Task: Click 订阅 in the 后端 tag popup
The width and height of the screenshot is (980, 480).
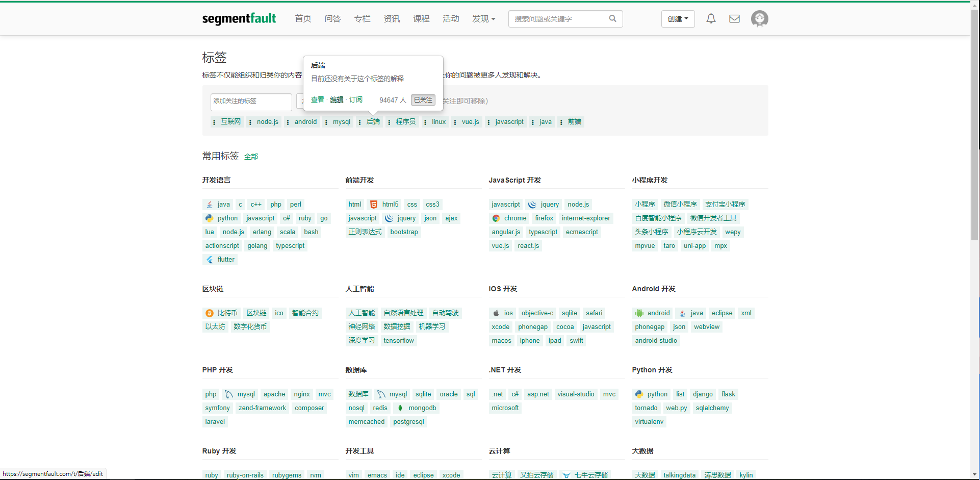Action: click(x=356, y=100)
